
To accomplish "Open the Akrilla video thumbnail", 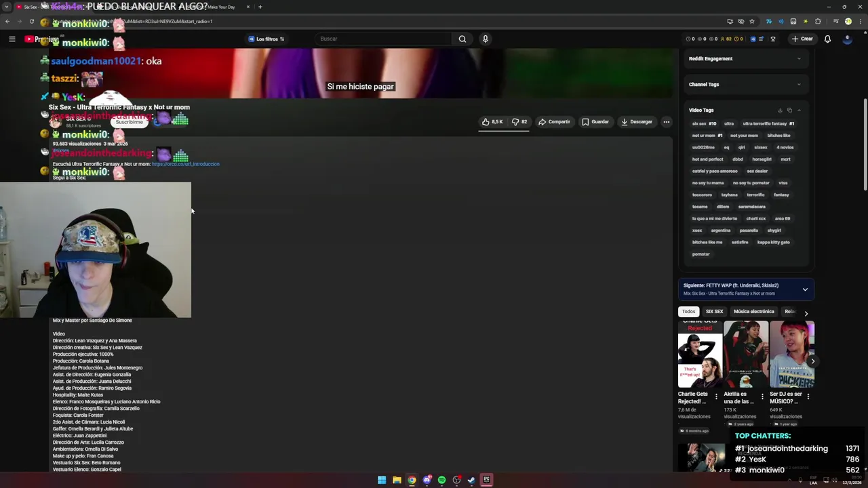I will [x=746, y=354].
